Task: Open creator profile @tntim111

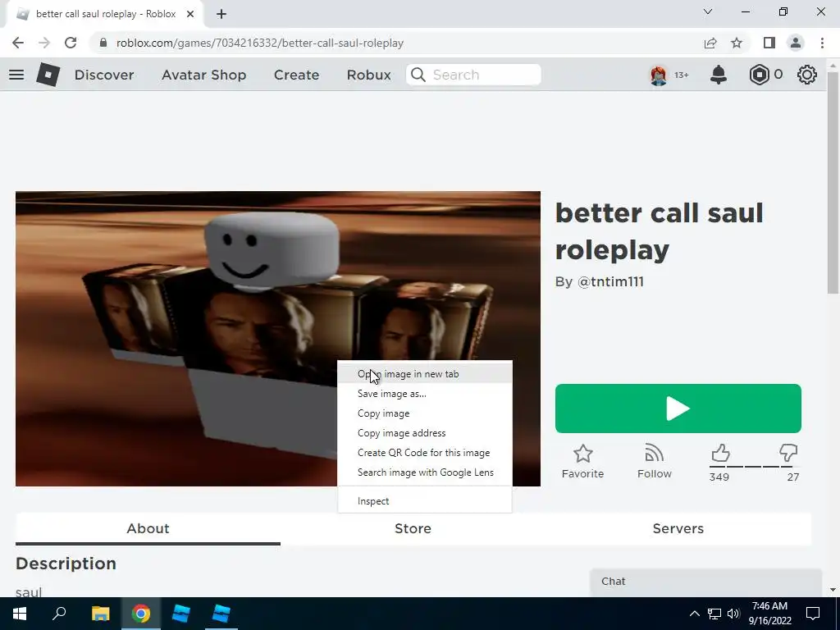Action: [x=610, y=282]
